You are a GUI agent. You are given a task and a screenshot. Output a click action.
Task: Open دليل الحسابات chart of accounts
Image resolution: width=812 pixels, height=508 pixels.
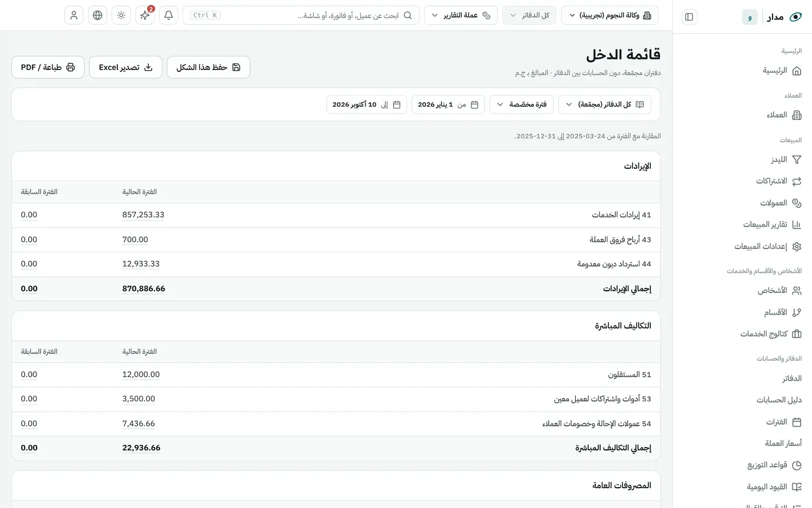point(743,400)
